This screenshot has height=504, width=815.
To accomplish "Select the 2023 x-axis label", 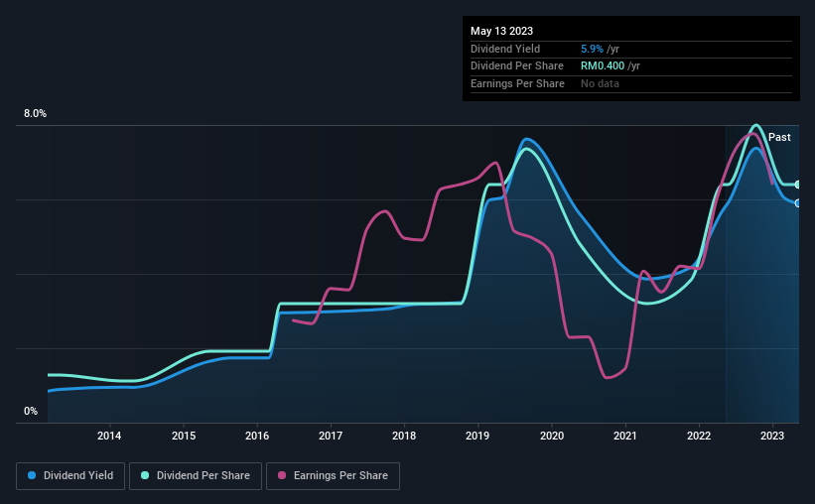I will click(772, 436).
